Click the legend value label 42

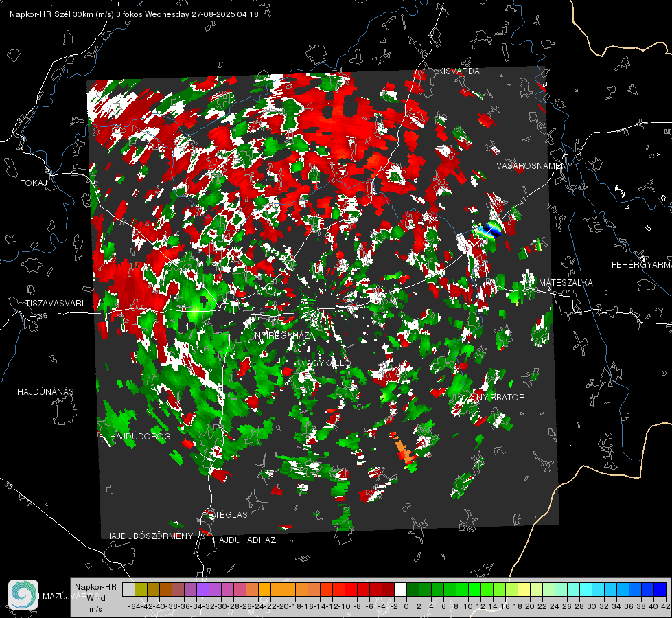point(666,606)
